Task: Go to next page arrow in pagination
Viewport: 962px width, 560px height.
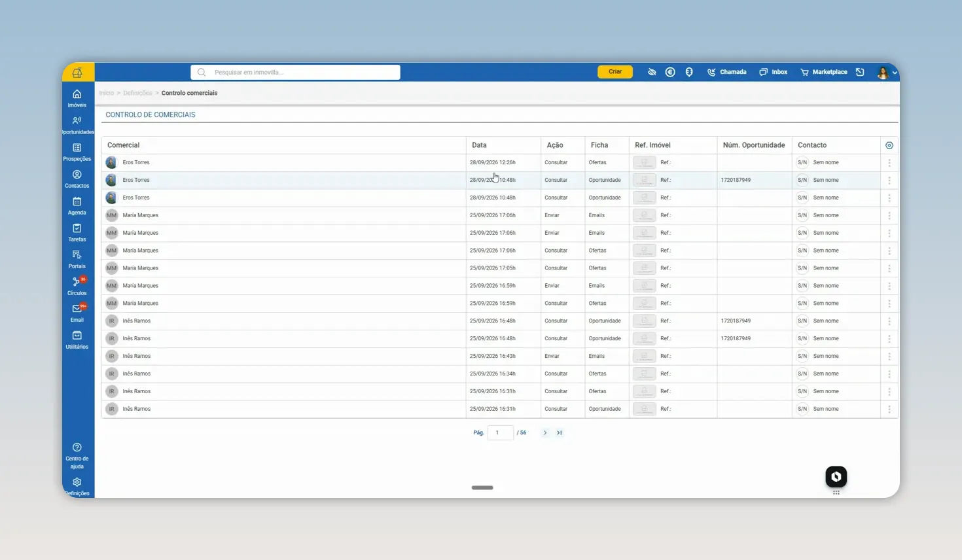Action: coord(544,432)
